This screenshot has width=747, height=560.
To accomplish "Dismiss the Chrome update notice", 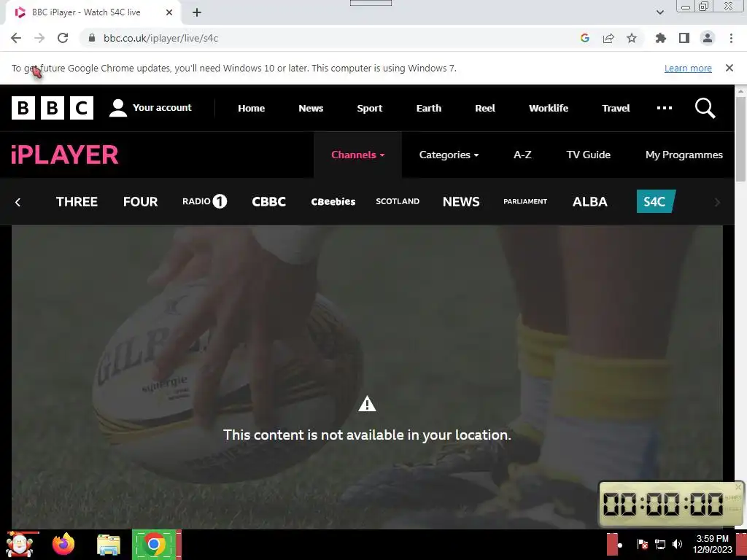I will tap(729, 68).
